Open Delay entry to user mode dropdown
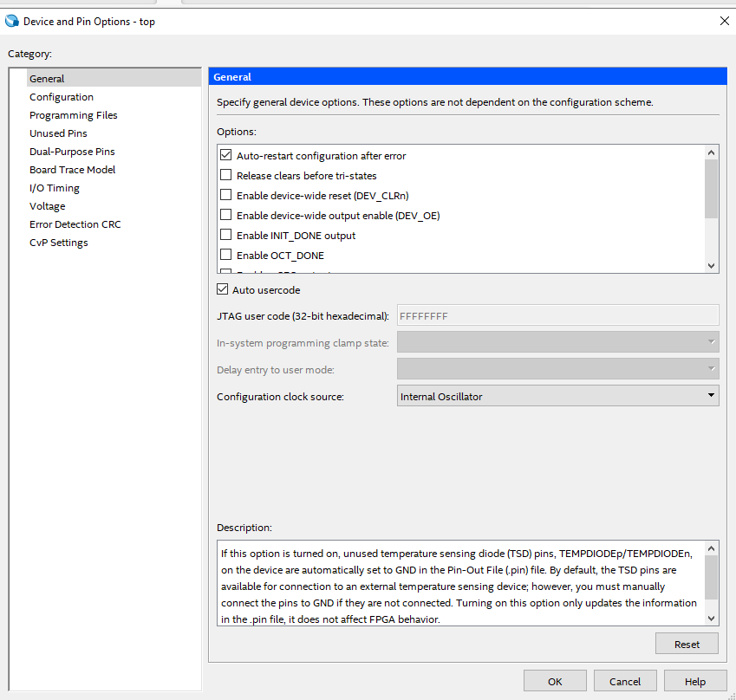 (557, 369)
